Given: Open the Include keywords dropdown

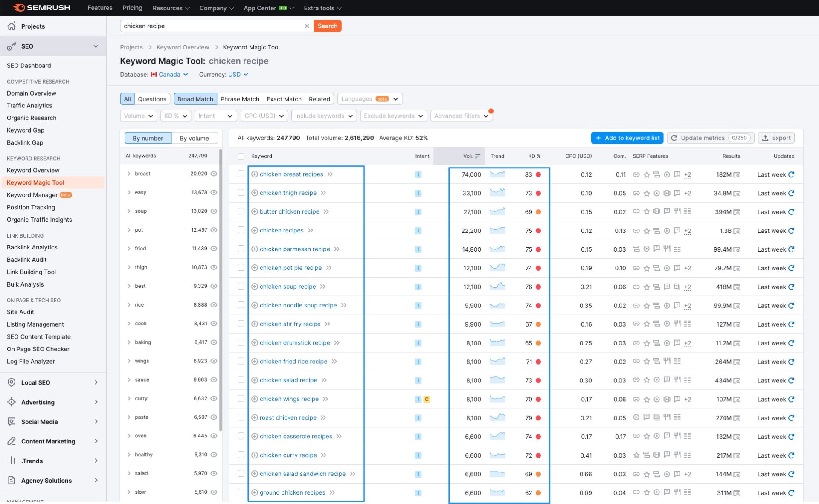Looking at the screenshot, I should [324, 116].
